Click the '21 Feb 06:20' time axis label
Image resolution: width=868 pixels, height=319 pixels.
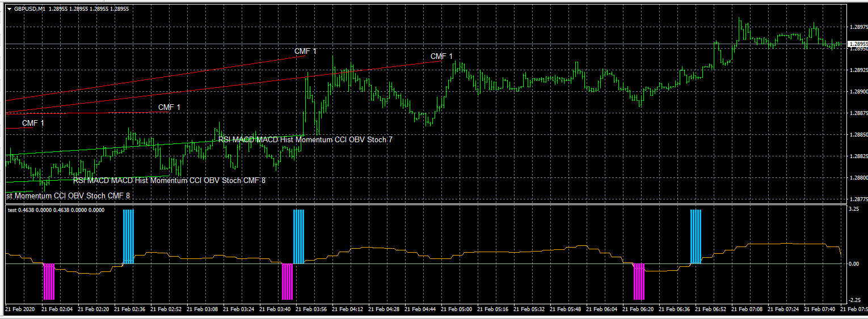(x=638, y=309)
